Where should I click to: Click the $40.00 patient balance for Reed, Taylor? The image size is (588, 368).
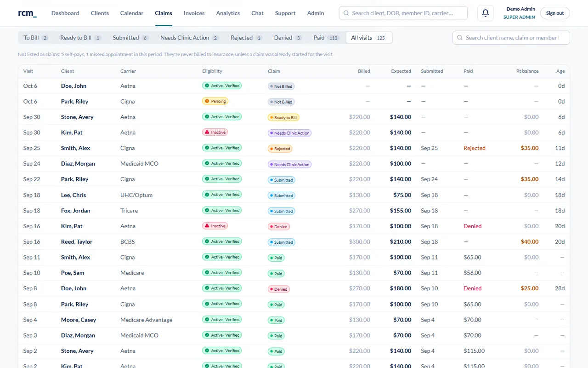coord(529,241)
